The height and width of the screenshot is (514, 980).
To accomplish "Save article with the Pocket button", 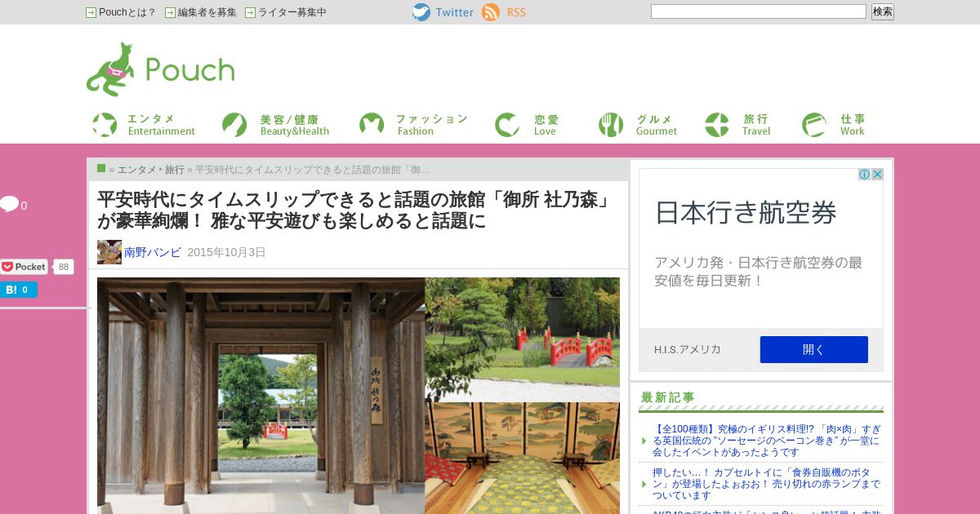I will click(x=24, y=267).
